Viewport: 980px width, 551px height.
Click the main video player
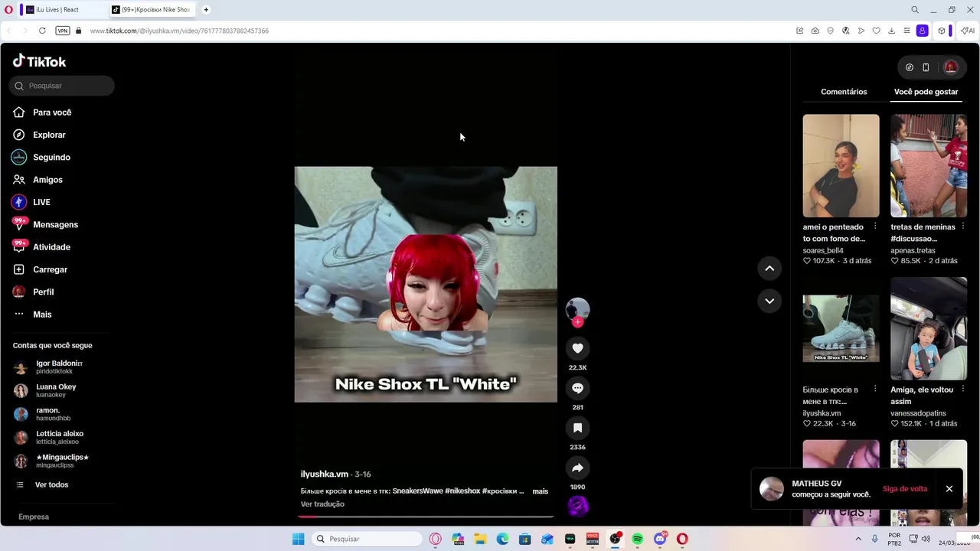[x=426, y=284]
